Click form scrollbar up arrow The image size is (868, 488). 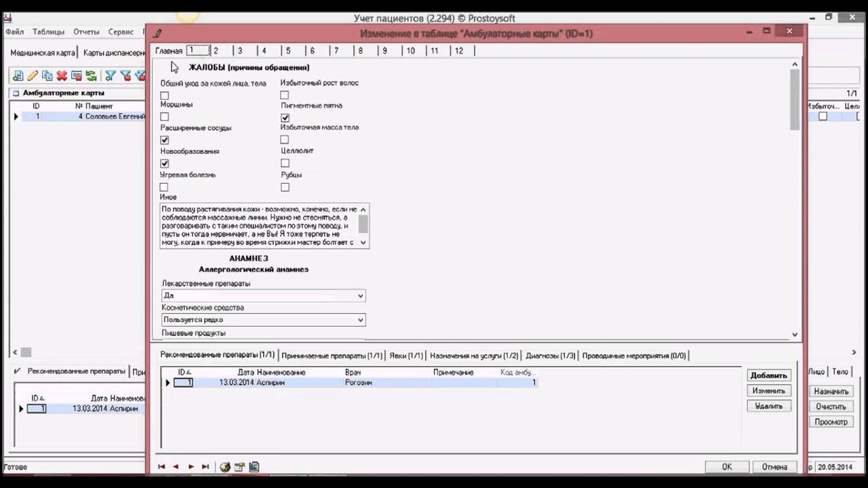click(x=795, y=65)
